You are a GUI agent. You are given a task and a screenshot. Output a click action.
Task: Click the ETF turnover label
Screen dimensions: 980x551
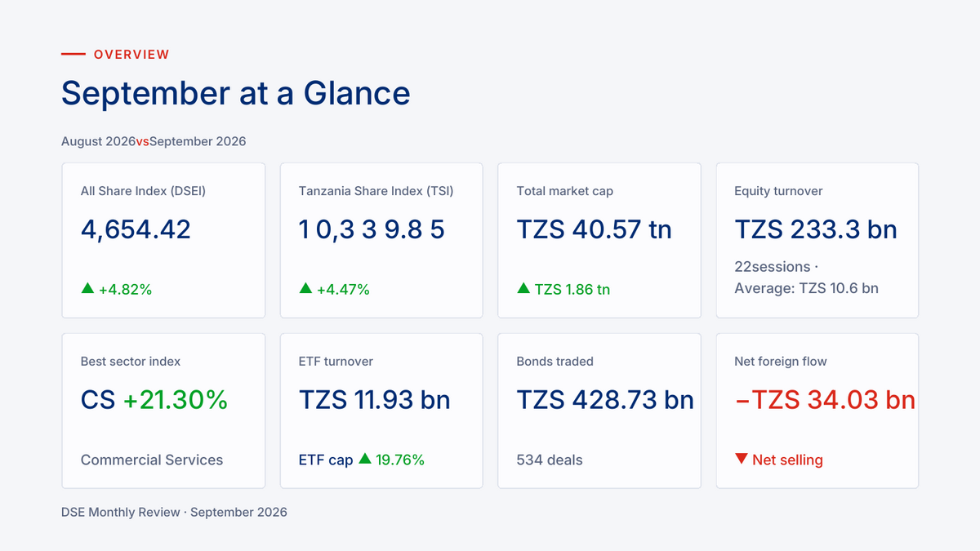pyautogui.click(x=336, y=361)
